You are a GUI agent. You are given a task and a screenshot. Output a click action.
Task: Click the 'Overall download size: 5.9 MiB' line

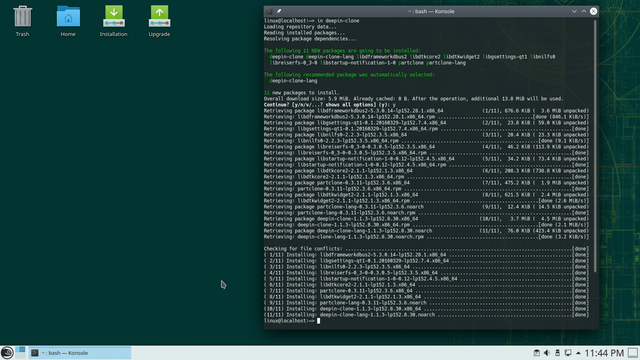(413, 99)
